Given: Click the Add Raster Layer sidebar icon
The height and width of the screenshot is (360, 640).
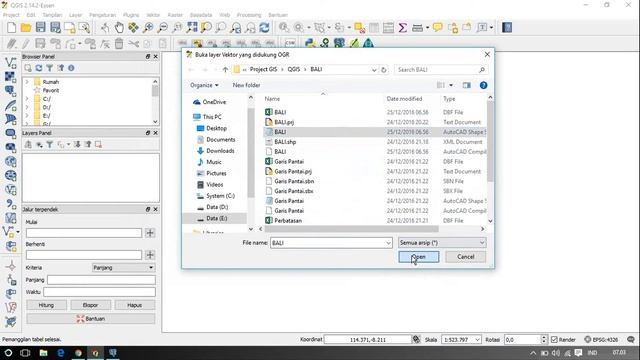Looking at the screenshot, I should [11, 77].
